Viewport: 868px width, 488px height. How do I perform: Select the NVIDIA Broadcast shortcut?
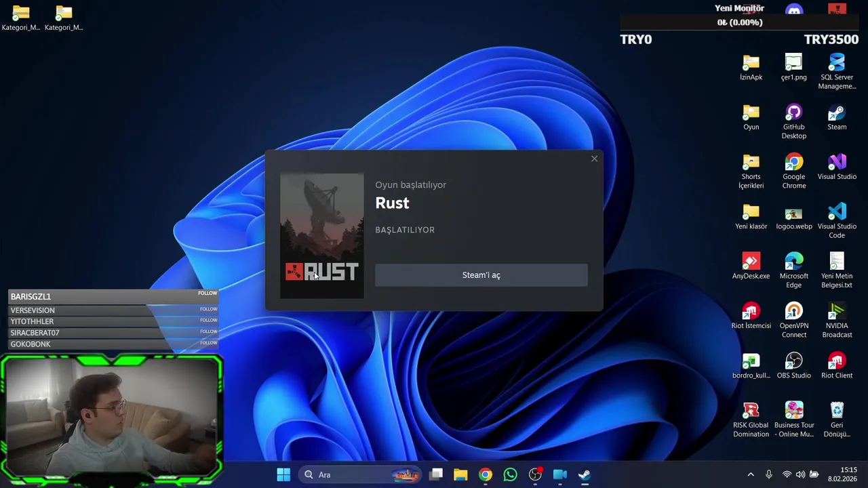click(x=837, y=320)
